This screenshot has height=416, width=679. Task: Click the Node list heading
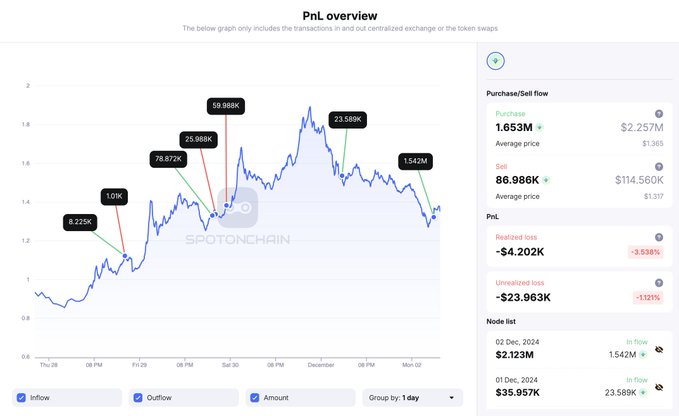click(501, 321)
